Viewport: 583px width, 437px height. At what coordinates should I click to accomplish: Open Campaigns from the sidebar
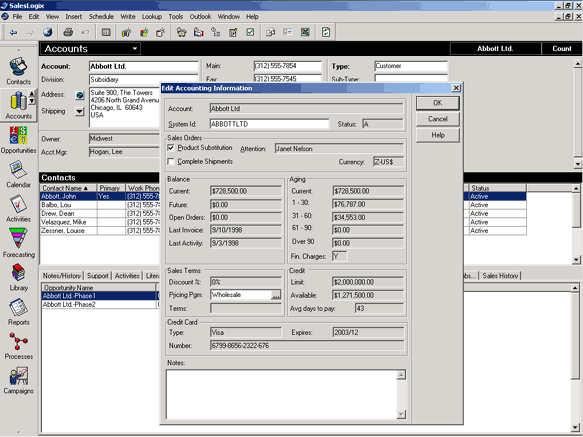click(x=18, y=380)
